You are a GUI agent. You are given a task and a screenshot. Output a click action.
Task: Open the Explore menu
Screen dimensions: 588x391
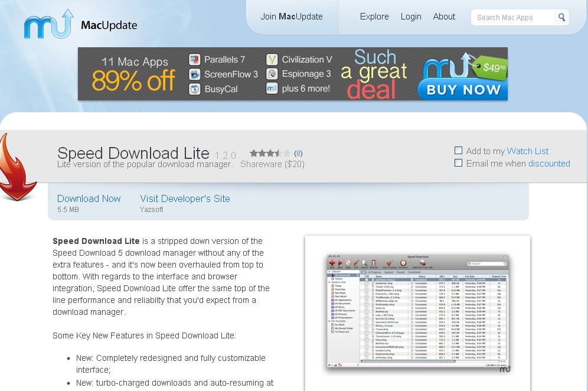(x=374, y=17)
